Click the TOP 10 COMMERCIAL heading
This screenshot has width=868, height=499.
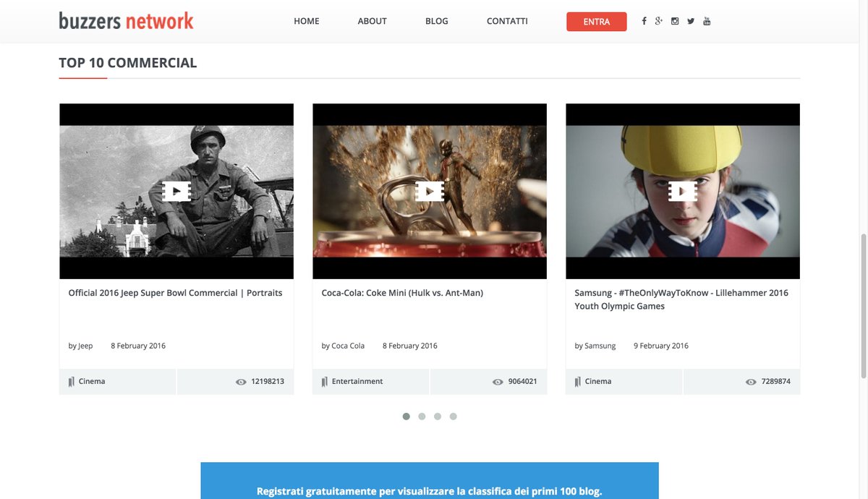[x=128, y=63]
